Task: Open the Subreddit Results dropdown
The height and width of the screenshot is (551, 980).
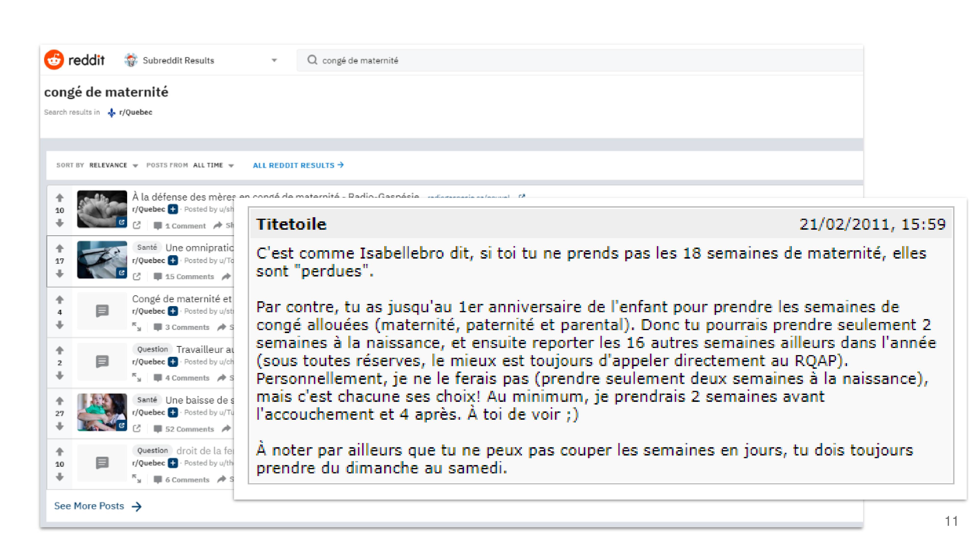Action: [x=201, y=60]
